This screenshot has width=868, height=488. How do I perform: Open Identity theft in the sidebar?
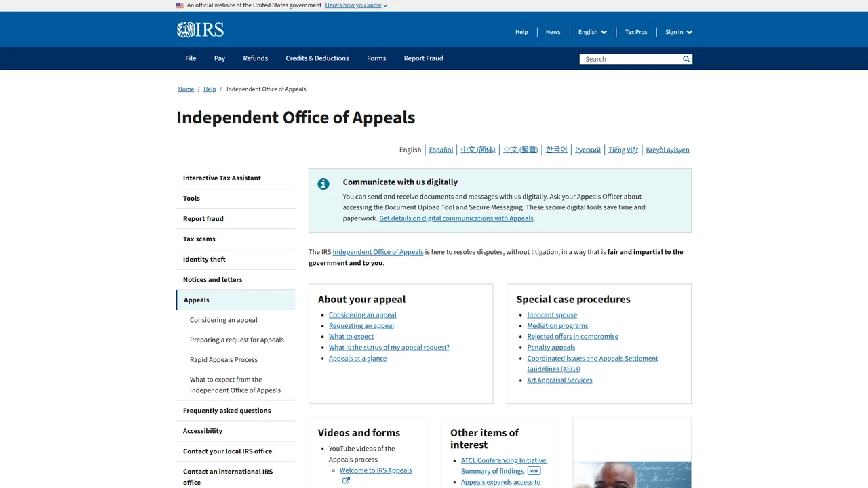(x=235, y=259)
